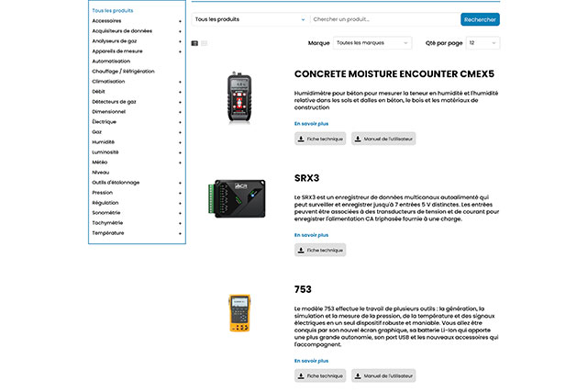Image resolution: width=588 pixels, height=392 pixels.
Task: Open the Météo category
Action: [x=100, y=162]
